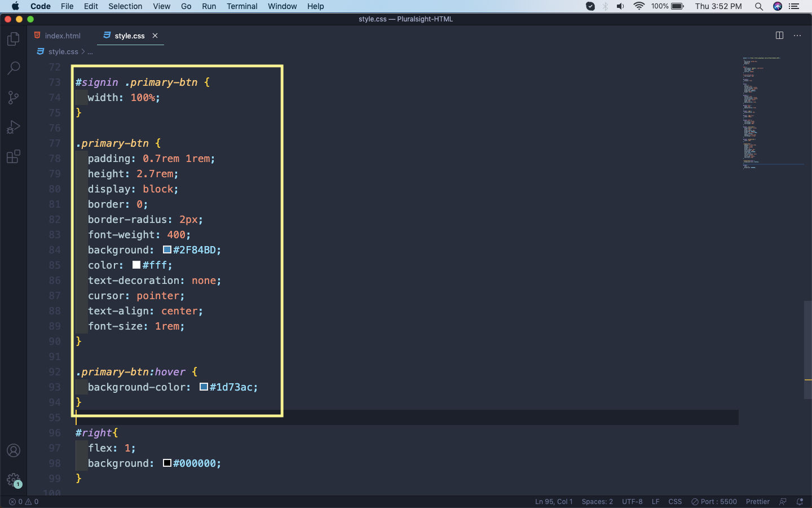Open the Accounts menu icon
Viewport: 812px width, 508px height.
pos(14,450)
